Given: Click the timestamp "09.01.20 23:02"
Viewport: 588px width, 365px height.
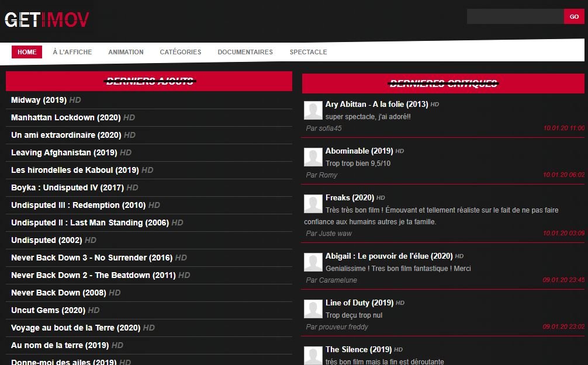Looking at the screenshot, I should (563, 327).
